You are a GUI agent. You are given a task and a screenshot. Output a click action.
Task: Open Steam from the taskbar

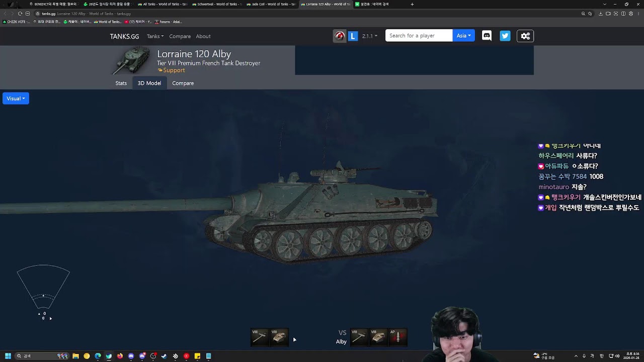(164, 356)
